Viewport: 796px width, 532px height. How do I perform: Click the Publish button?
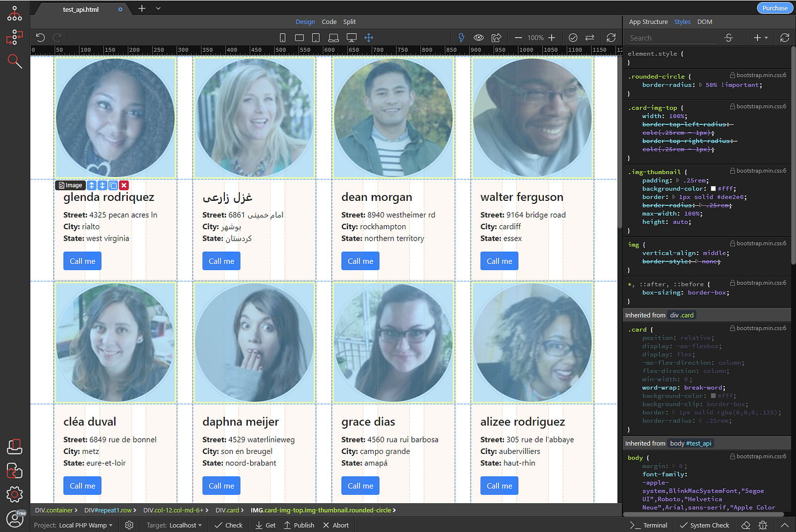299,525
